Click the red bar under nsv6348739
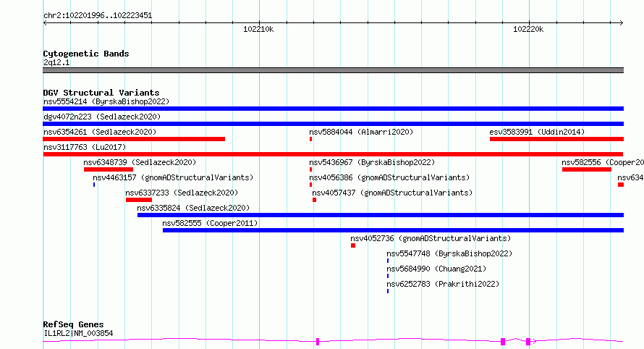This screenshot has width=644, height=349. (109, 169)
